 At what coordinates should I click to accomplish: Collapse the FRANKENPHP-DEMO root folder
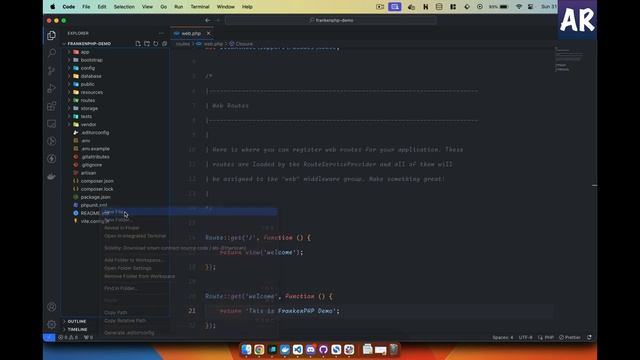pos(89,44)
